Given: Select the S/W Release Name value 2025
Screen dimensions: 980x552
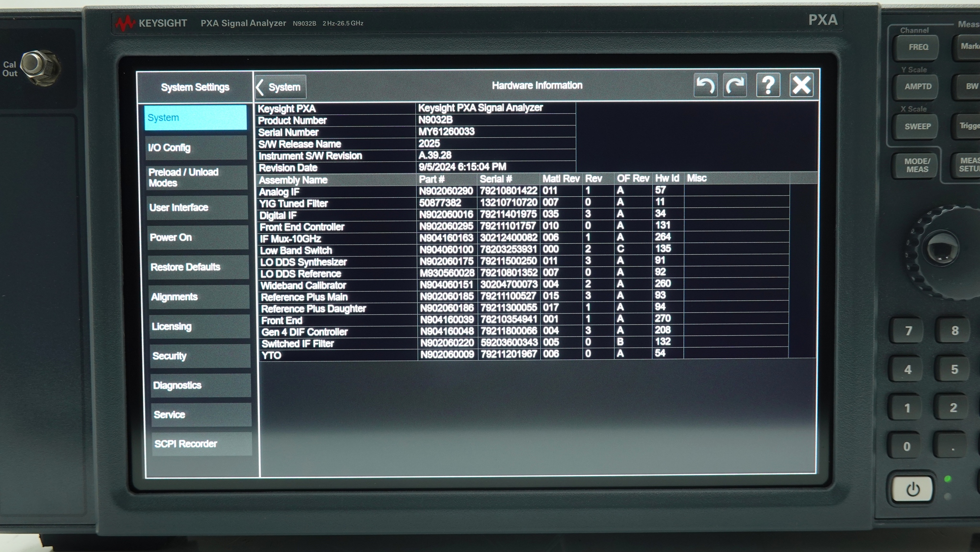Looking at the screenshot, I should coord(429,144).
